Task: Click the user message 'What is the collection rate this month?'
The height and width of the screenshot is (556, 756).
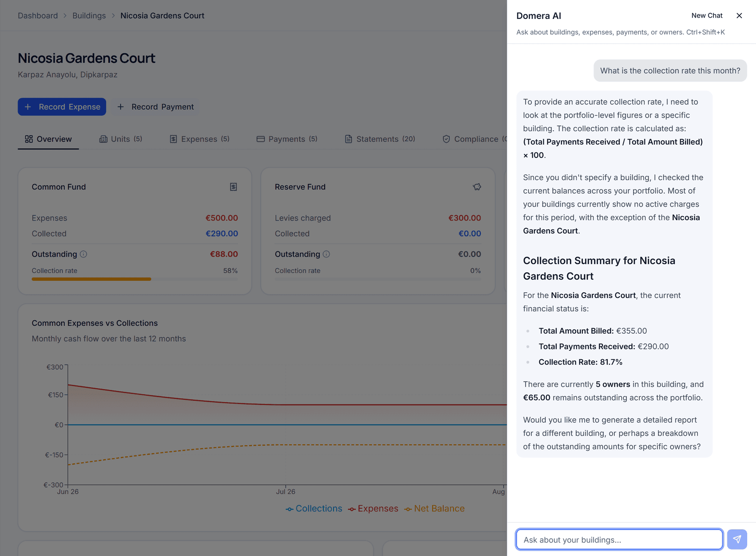Action: [x=670, y=71]
